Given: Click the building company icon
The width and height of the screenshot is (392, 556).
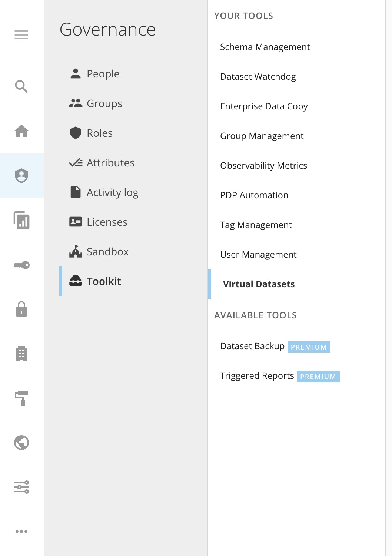Looking at the screenshot, I should (21, 354).
